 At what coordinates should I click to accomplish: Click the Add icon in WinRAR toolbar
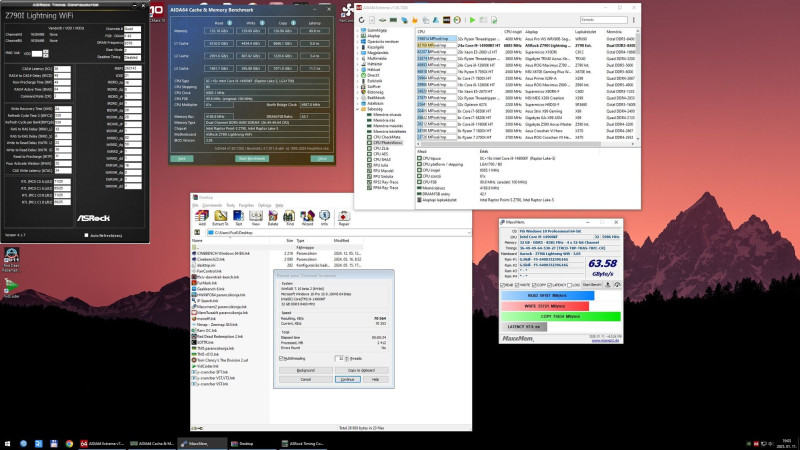202,217
